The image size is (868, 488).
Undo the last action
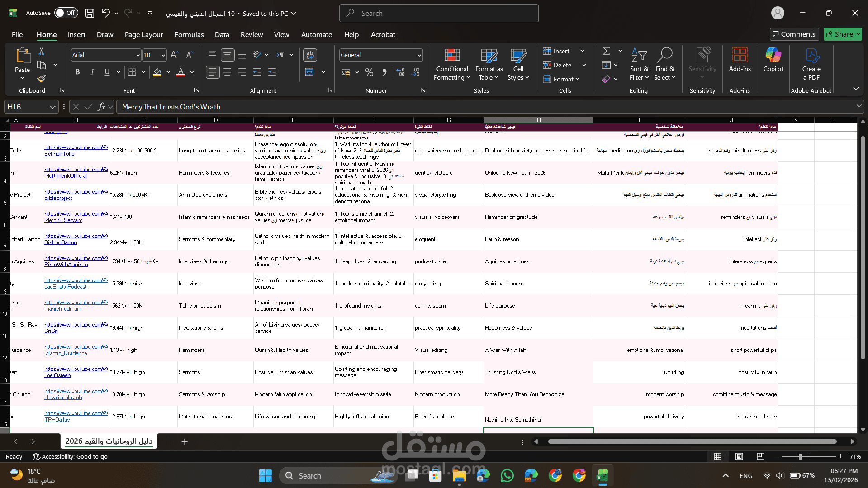pos(105,13)
